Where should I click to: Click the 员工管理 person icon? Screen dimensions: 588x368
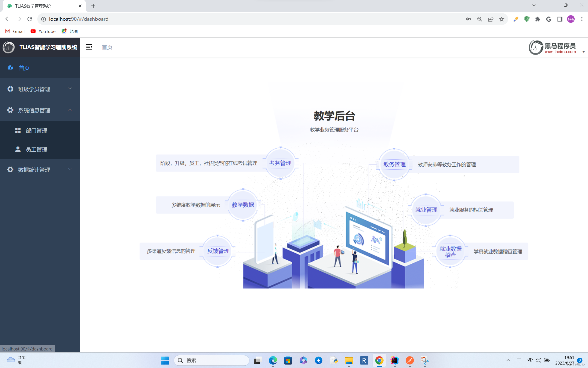[17, 149]
